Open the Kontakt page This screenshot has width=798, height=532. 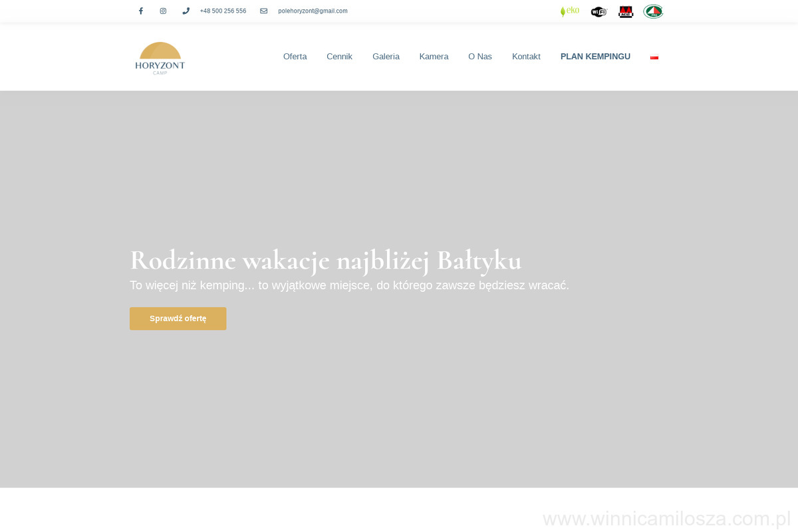(526, 57)
